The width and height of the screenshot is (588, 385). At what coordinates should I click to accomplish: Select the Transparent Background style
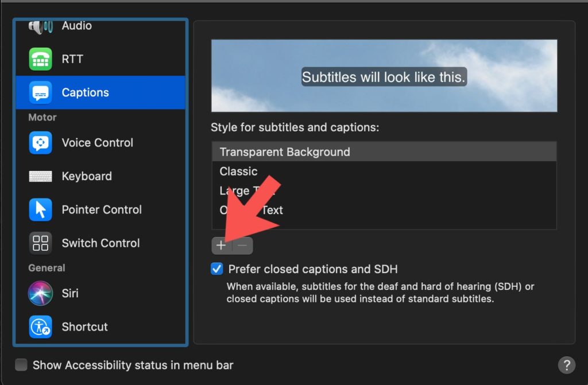[x=384, y=152]
